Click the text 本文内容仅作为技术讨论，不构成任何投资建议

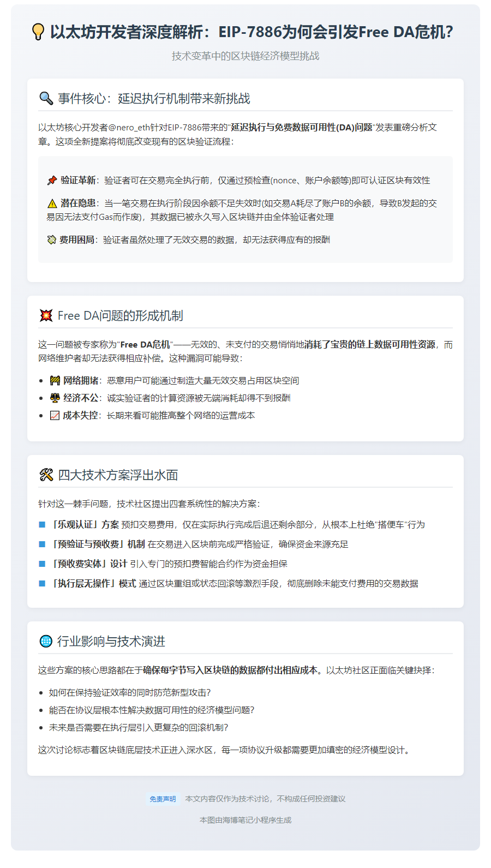coord(265,799)
